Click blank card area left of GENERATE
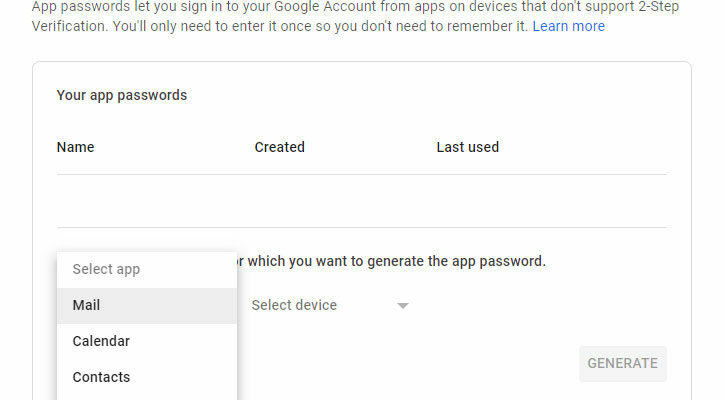Viewport: 725px width, 400px height. tap(407, 363)
